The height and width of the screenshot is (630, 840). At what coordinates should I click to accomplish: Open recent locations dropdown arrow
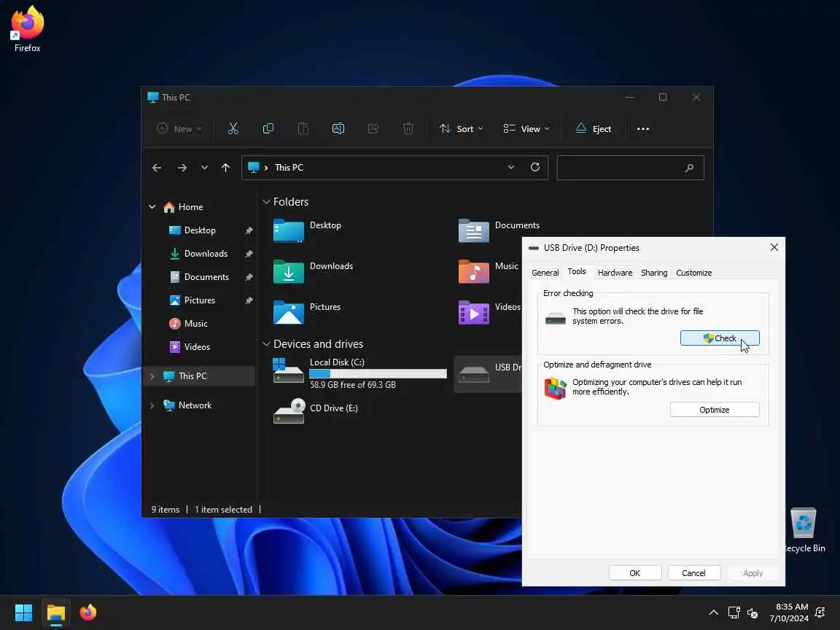(x=204, y=168)
